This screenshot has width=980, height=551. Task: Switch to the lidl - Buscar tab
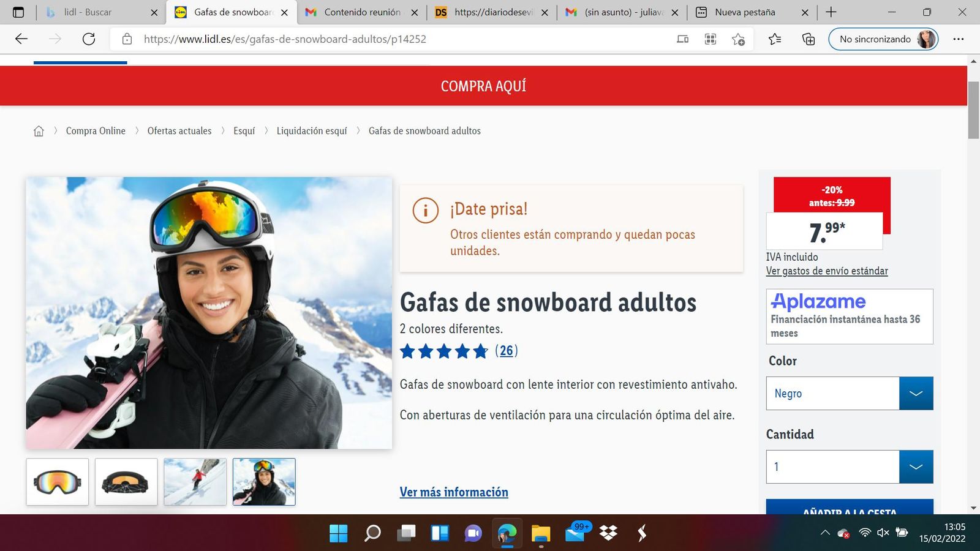98,12
